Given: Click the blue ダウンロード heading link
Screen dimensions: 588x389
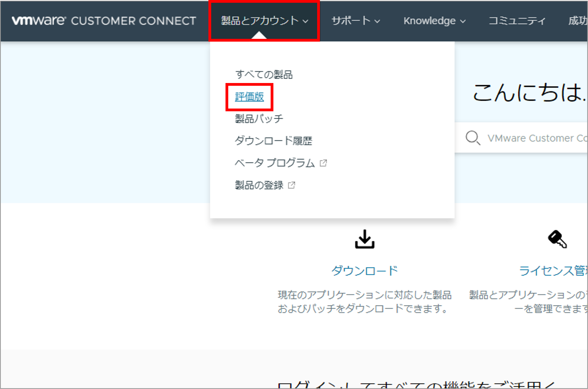Looking at the screenshot, I should [x=364, y=271].
